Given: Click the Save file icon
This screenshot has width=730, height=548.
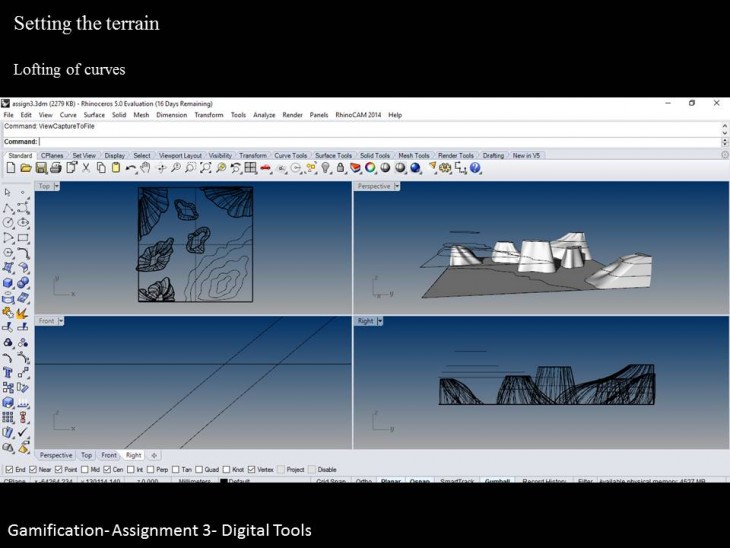Looking at the screenshot, I should [x=41, y=168].
